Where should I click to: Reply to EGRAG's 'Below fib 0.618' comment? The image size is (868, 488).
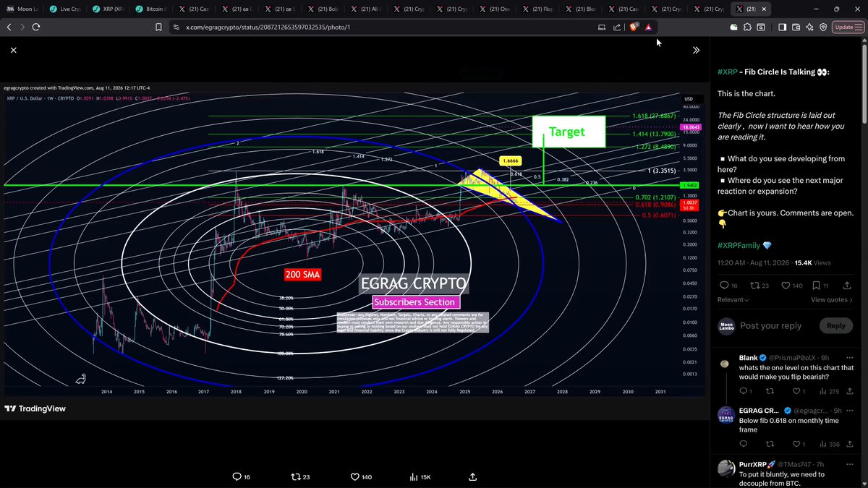pyautogui.click(x=744, y=444)
